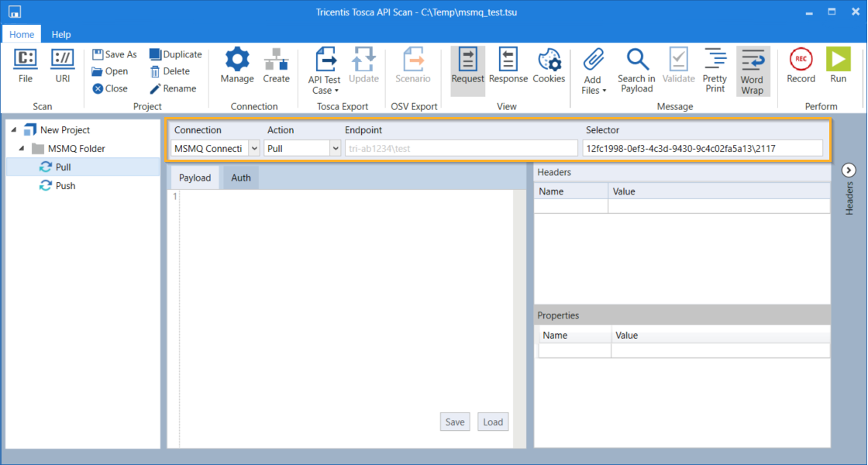This screenshot has height=465, width=868.
Task: Toggle Word Wrap option
Action: tap(751, 71)
